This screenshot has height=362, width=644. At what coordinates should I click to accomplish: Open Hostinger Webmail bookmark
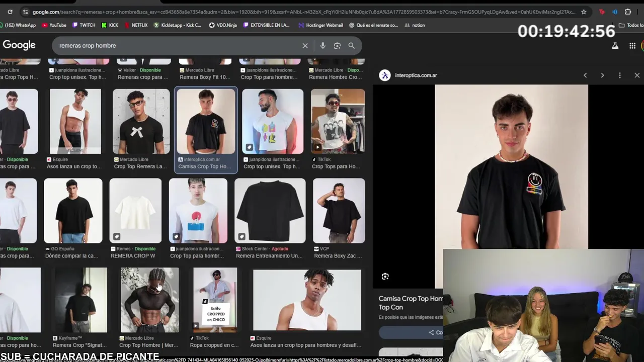pos(320,25)
